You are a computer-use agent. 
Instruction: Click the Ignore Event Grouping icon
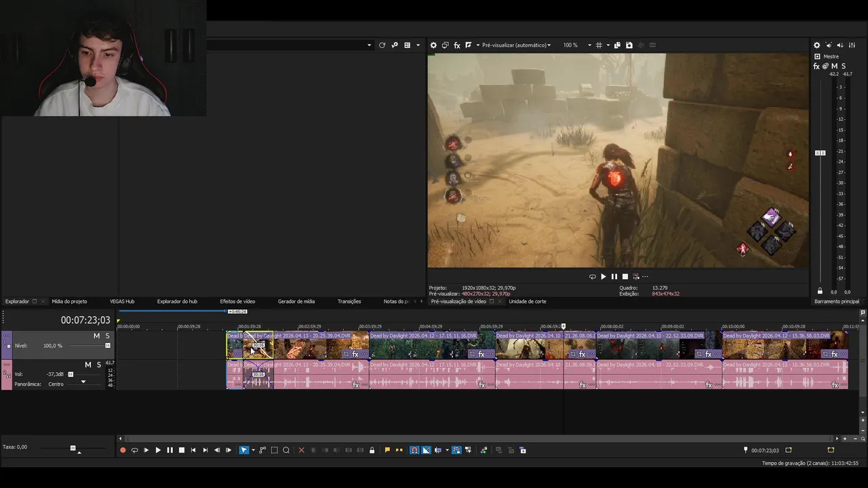(468, 450)
